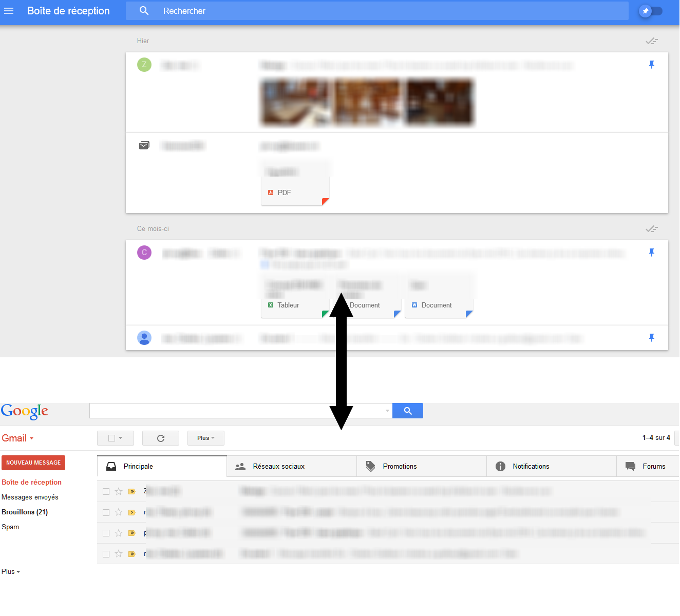Star the fourth message in Gmail list
The height and width of the screenshot is (616, 680).
pyautogui.click(x=119, y=554)
